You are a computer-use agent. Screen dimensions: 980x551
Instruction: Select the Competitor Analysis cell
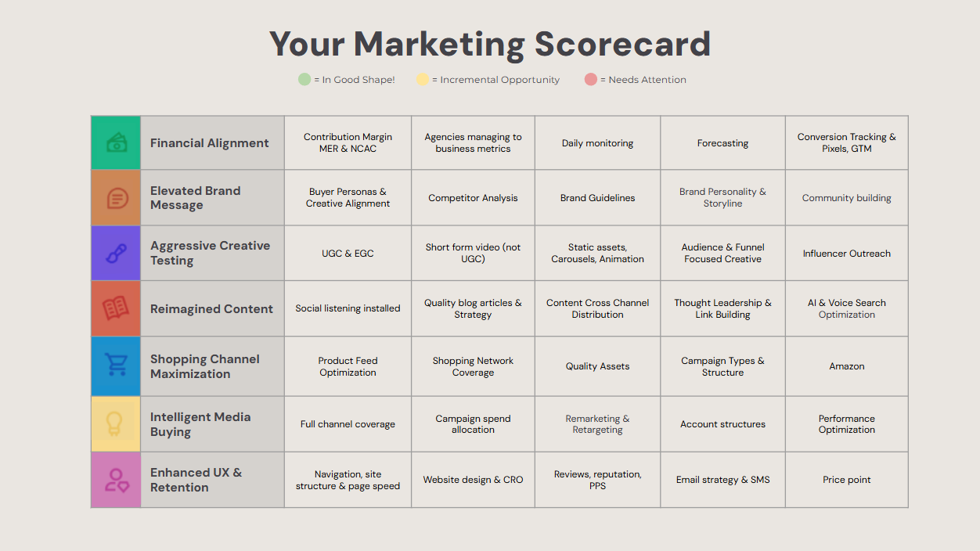pyautogui.click(x=473, y=198)
